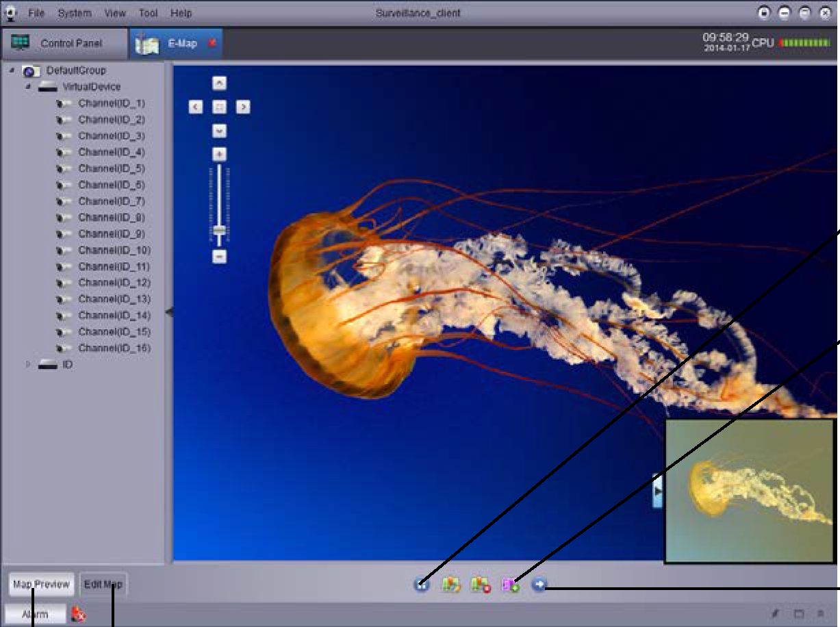The height and width of the screenshot is (627, 840).
Task: Mute the alarm sound icon
Action: click(79, 614)
